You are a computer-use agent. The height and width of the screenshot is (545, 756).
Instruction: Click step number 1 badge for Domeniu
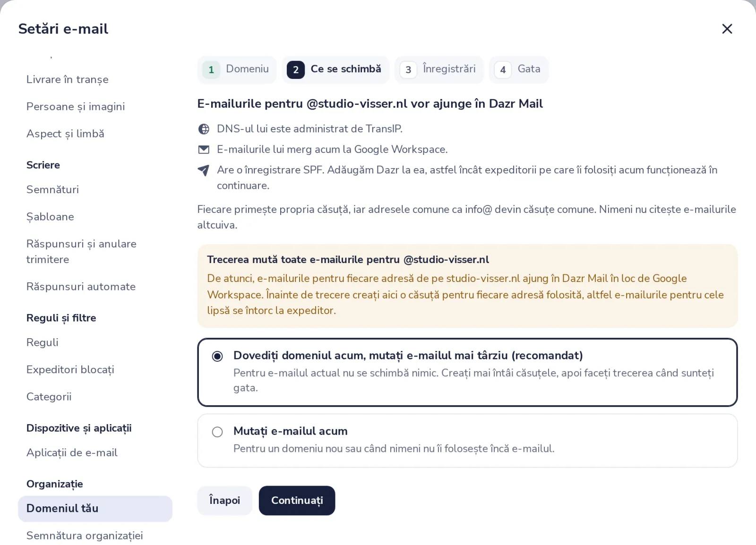pyautogui.click(x=211, y=70)
